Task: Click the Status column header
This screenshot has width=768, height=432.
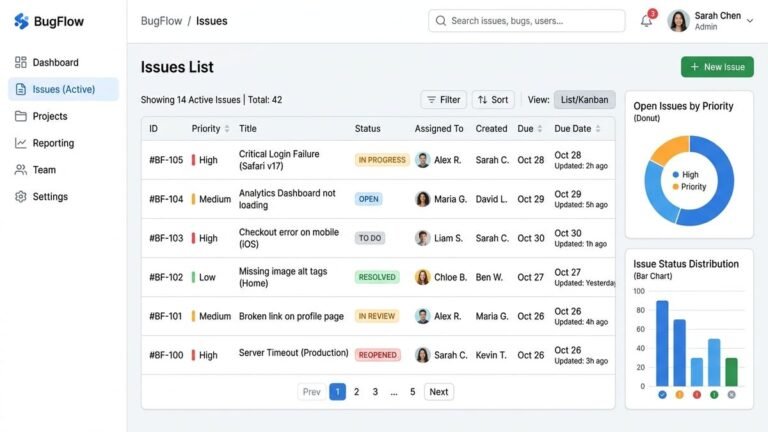Action: tap(367, 129)
